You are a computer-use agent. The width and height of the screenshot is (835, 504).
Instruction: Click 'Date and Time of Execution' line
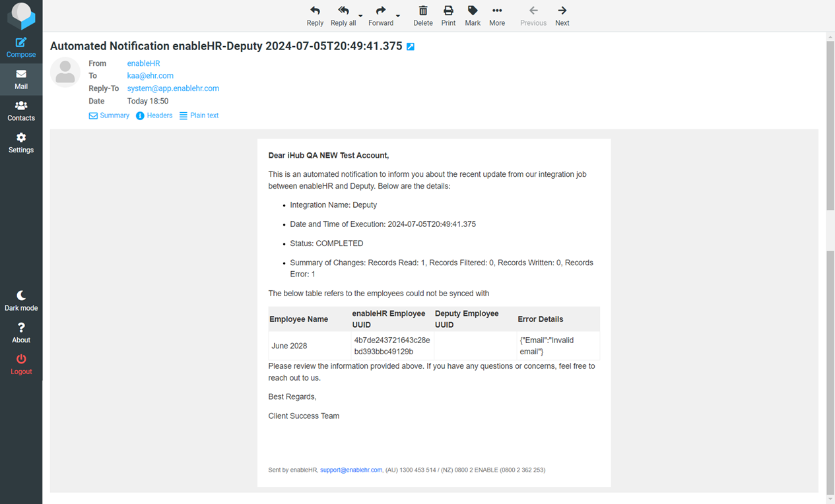[383, 224]
